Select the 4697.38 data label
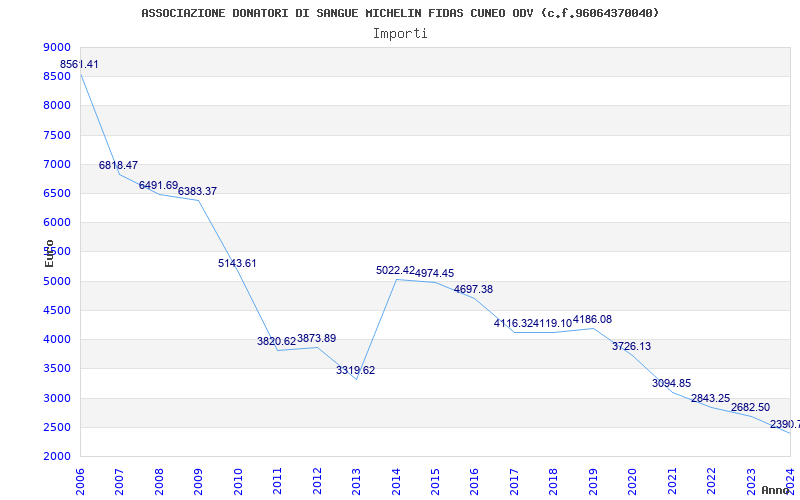 473,290
